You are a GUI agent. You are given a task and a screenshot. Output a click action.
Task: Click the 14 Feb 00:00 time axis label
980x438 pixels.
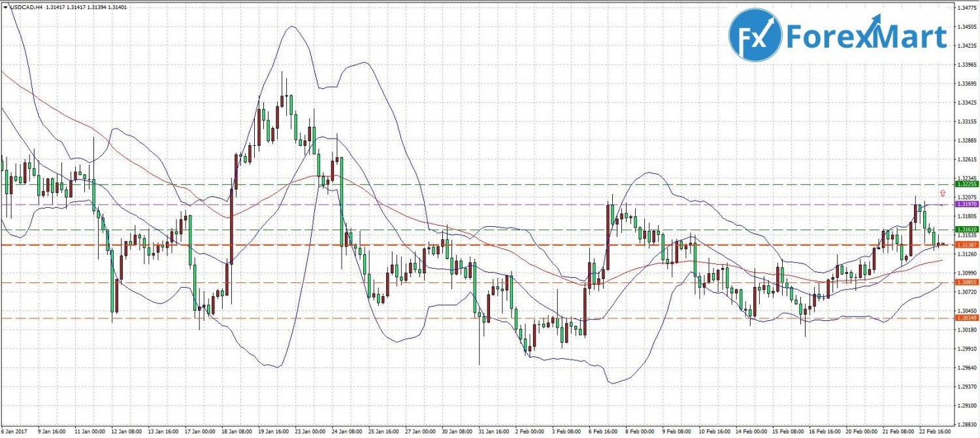[x=749, y=432]
